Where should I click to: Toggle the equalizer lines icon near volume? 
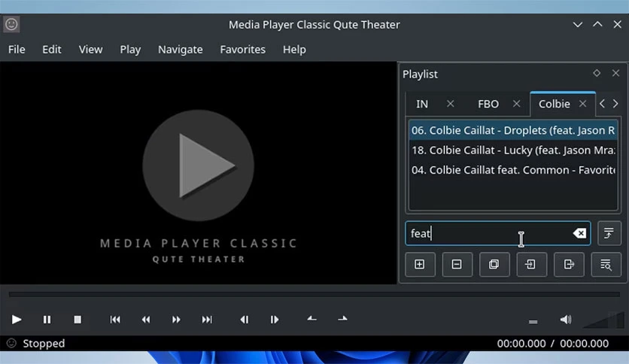533,321
